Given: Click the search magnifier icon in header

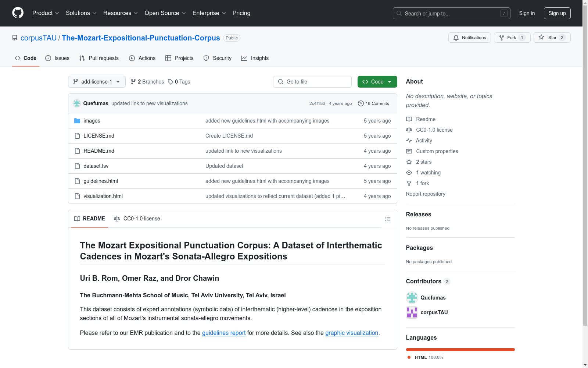Looking at the screenshot, I should 399,13.
